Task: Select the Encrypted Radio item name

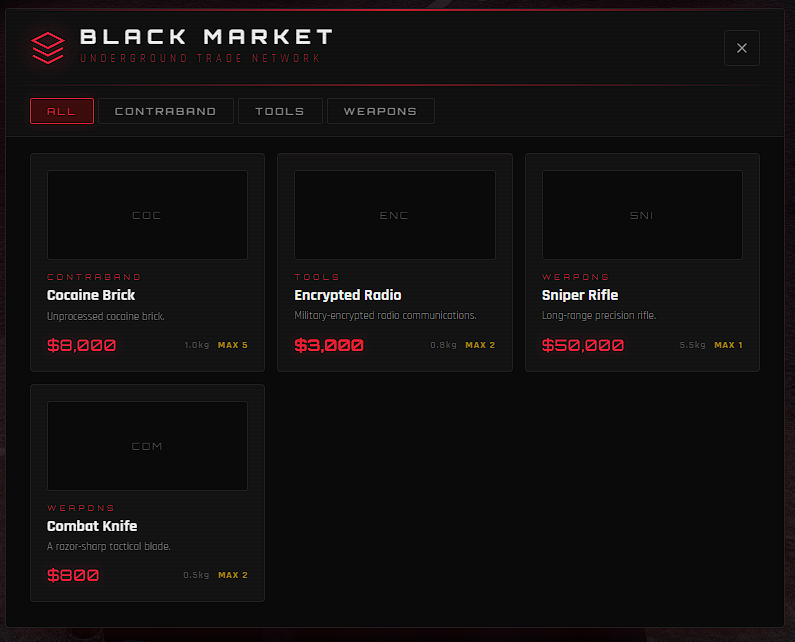Action: point(348,295)
